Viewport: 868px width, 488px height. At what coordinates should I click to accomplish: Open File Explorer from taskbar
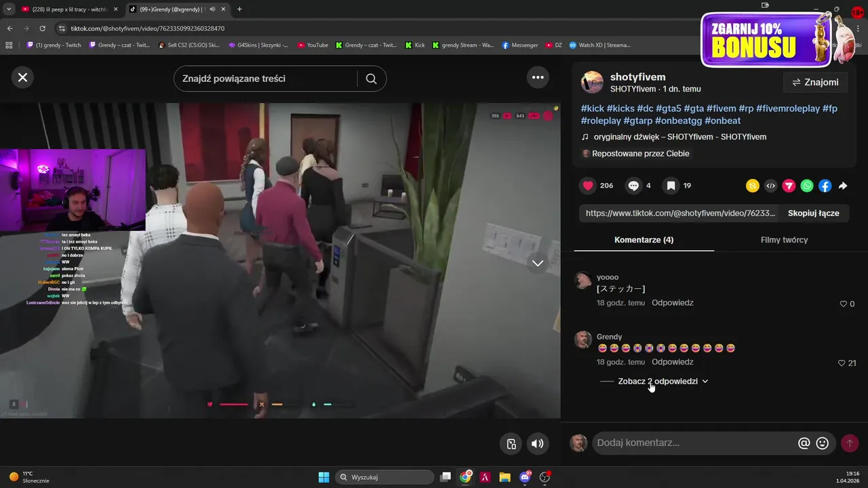(505, 477)
